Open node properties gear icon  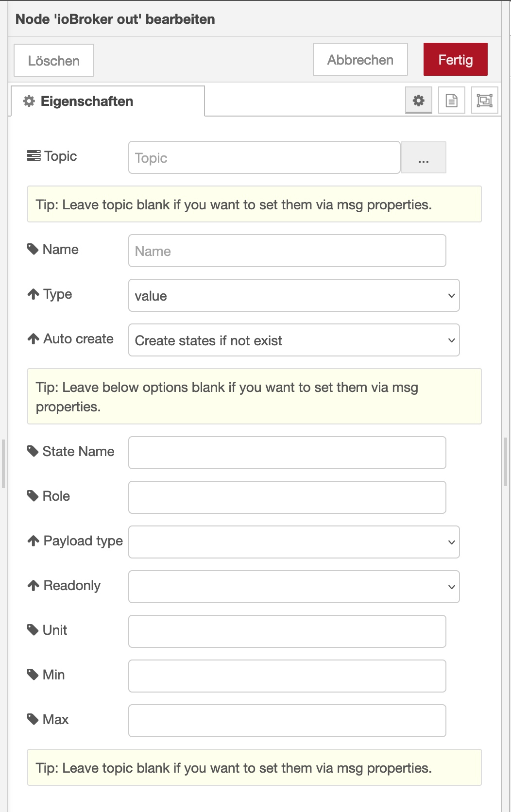click(x=418, y=101)
